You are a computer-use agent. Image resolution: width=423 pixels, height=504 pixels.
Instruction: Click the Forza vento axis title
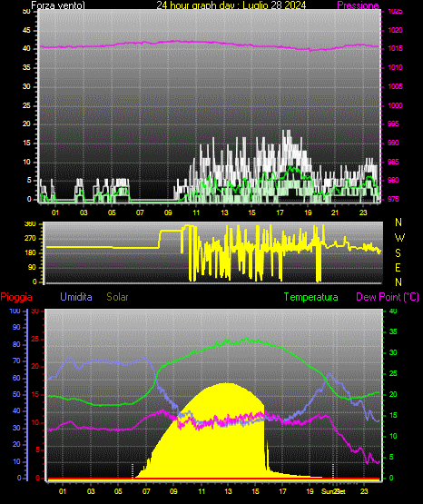tap(58, 5)
